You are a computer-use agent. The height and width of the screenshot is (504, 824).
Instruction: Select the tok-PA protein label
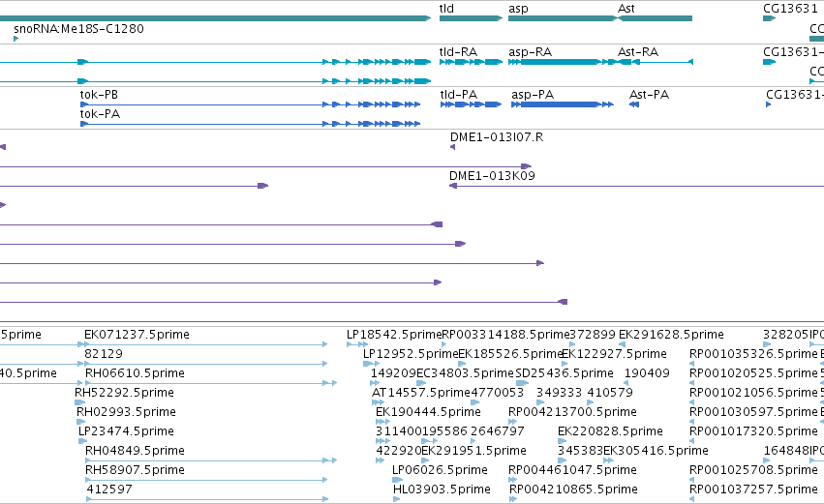[100, 114]
